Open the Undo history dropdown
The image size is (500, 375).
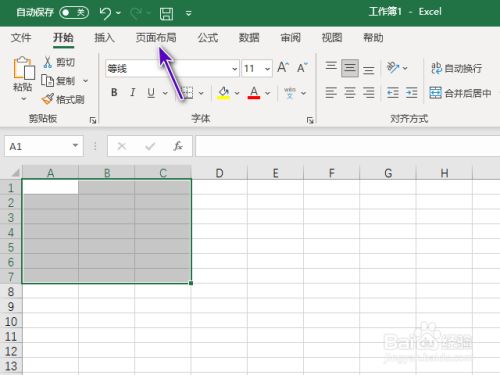pos(118,13)
